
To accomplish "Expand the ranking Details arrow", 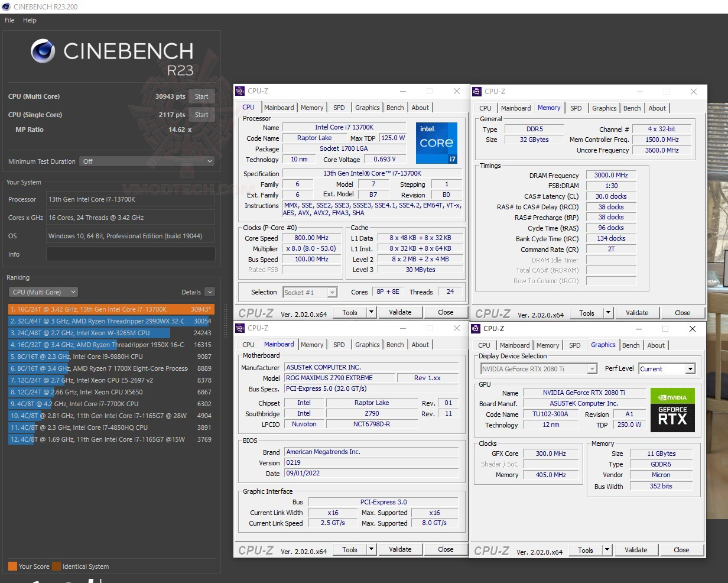I will coord(210,292).
